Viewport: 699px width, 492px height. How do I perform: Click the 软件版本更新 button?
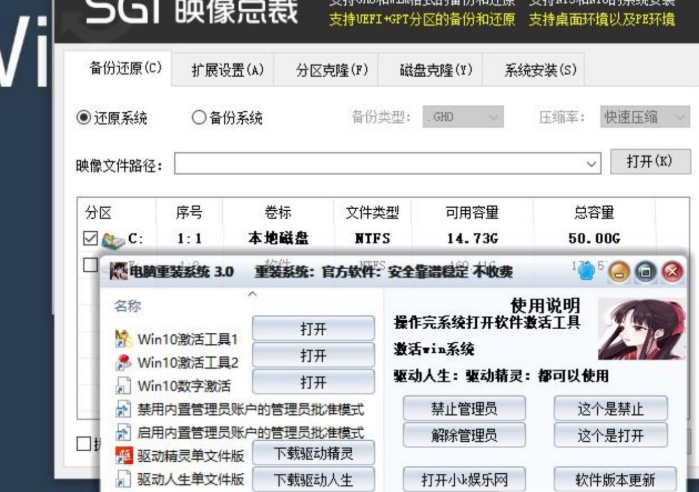(615, 480)
